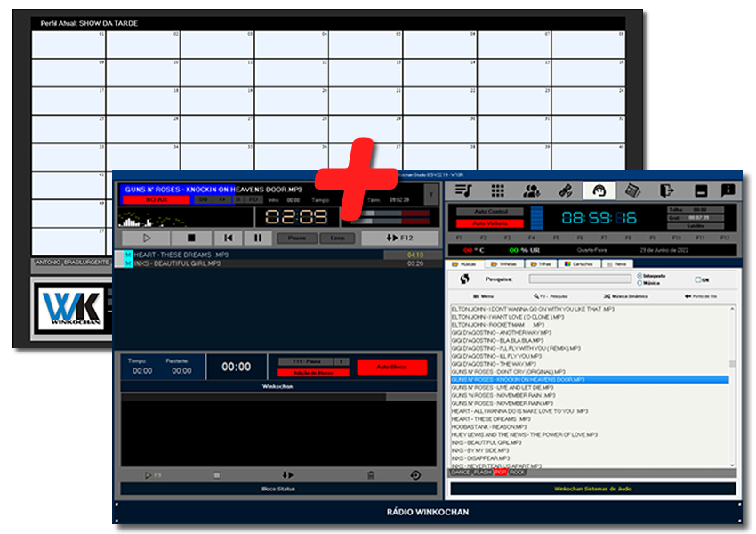Select the FLASH genre tab

click(x=483, y=473)
